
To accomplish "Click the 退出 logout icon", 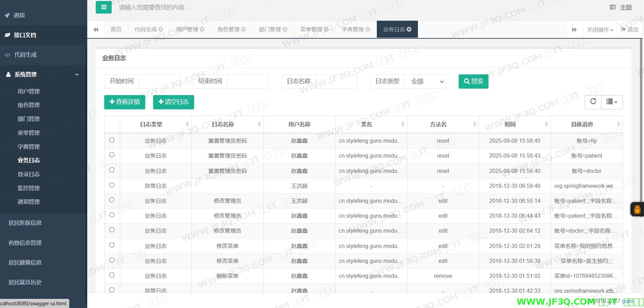I will [623, 30].
